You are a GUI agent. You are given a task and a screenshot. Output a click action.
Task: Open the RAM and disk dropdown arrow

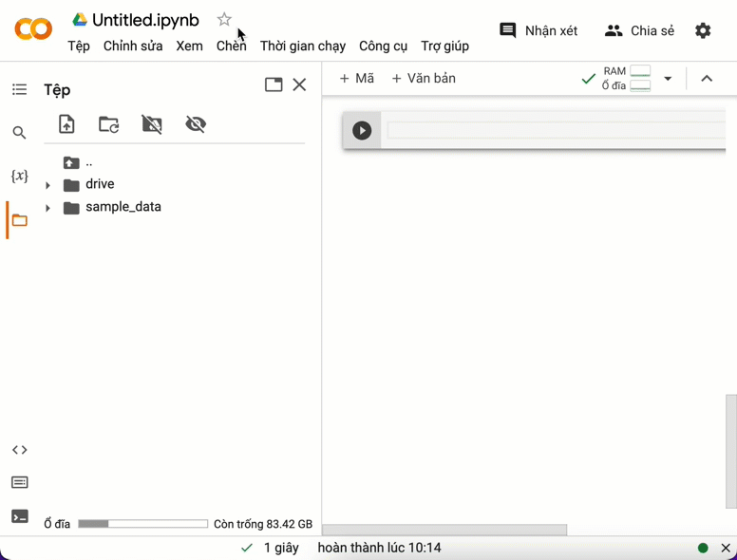pyautogui.click(x=668, y=79)
